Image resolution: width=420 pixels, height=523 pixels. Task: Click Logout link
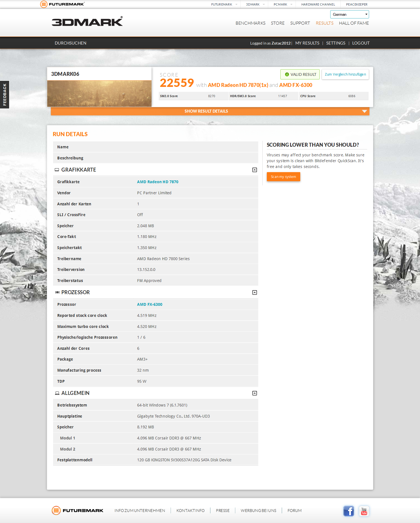pyautogui.click(x=361, y=43)
